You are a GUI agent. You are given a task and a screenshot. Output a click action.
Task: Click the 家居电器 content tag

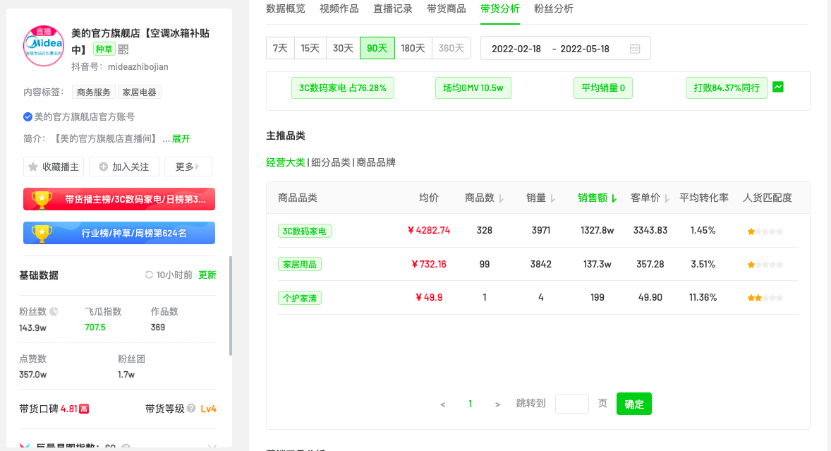point(139,92)
